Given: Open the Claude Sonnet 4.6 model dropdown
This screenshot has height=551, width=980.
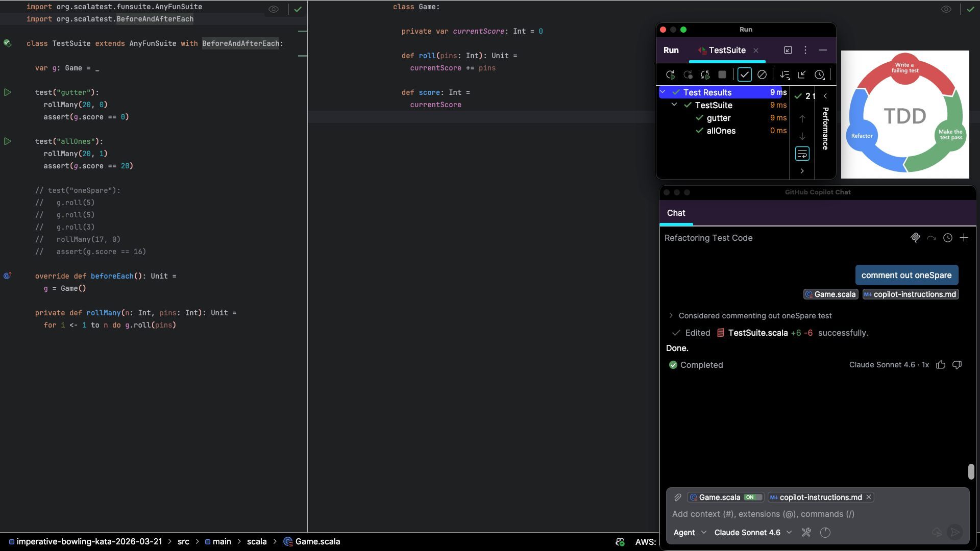Looking at the screenshot, I should coord(753,533).
